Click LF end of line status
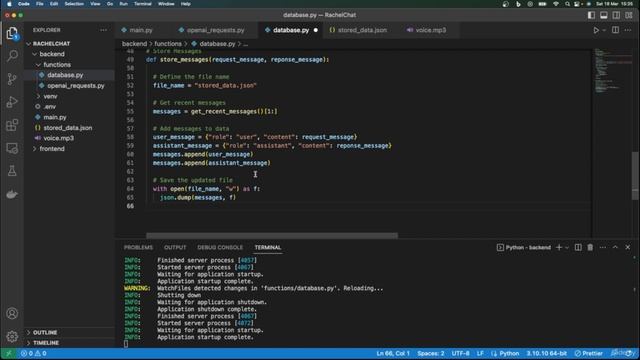Screen dimensions: 640x360 tap(480, 353)
